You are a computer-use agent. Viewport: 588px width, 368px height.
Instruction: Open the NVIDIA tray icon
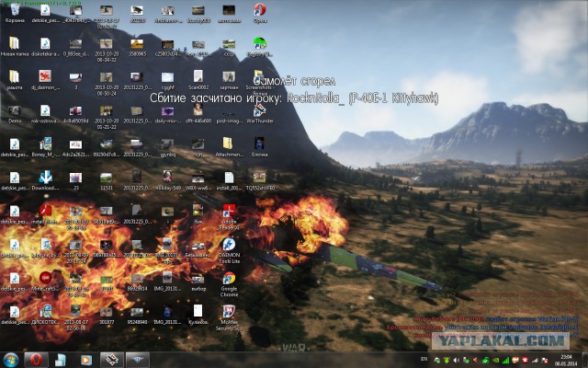tap(496, 360)
